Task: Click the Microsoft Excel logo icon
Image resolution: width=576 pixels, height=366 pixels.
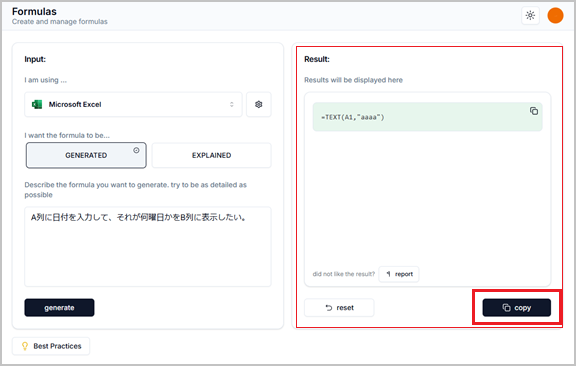Action: (x=37, y=104)
